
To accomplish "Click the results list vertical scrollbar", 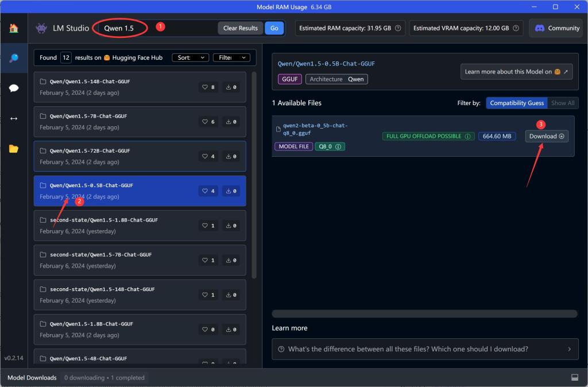I will pos(254,175).
